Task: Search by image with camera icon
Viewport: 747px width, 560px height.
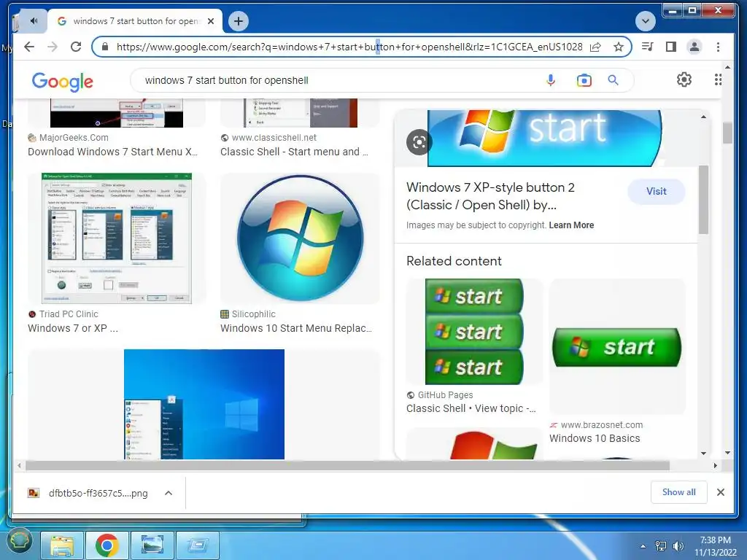Action: click(x=584, y=80)
